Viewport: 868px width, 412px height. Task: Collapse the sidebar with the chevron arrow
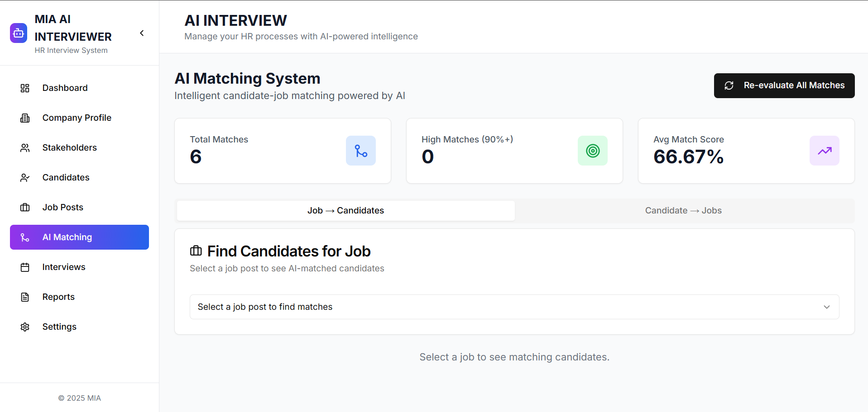click(141, 33)
